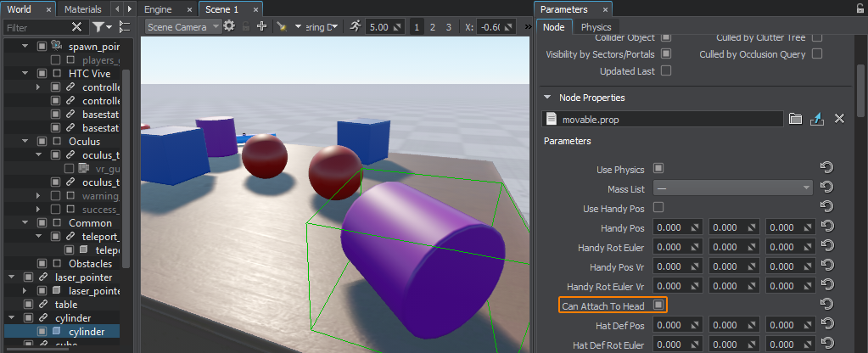Clear the World filter text
Screen dimensions: 868x353
(x=76, y=28)
